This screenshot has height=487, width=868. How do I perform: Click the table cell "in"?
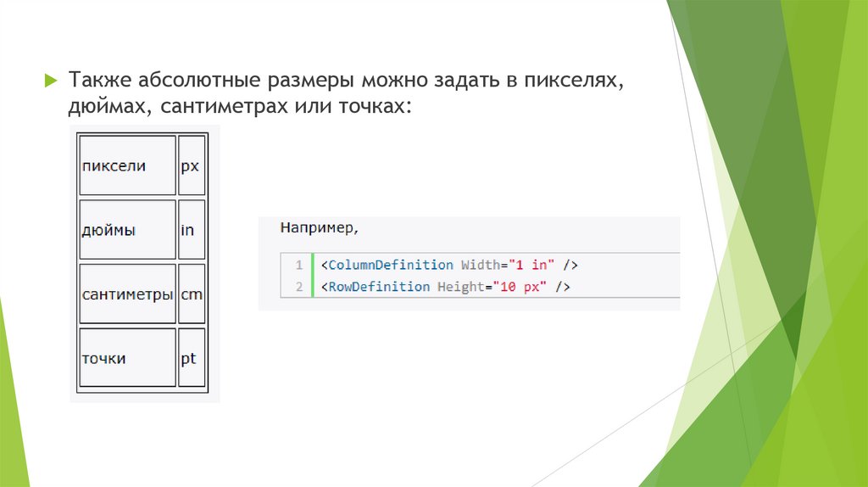click(x=192, y=229)
